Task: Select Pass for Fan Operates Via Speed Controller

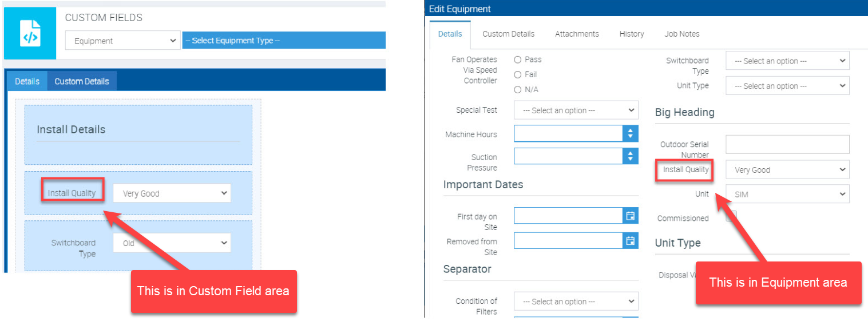Action: pos(518,60)
